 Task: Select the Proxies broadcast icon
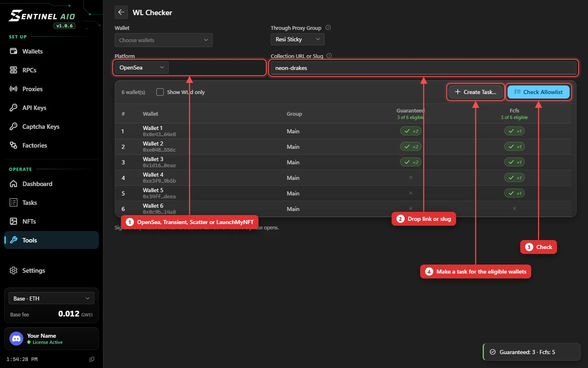[x=13, y=89]
